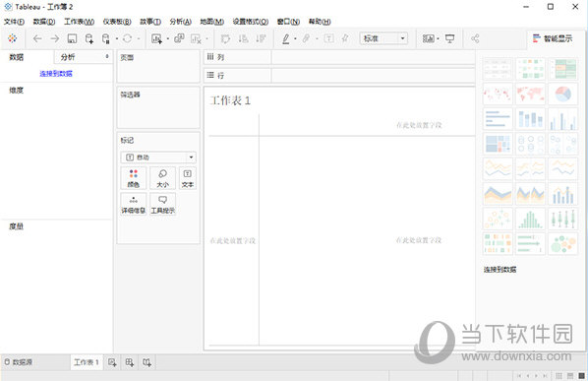
Task: Click the clear sheet icon
Action: [196, 38]
